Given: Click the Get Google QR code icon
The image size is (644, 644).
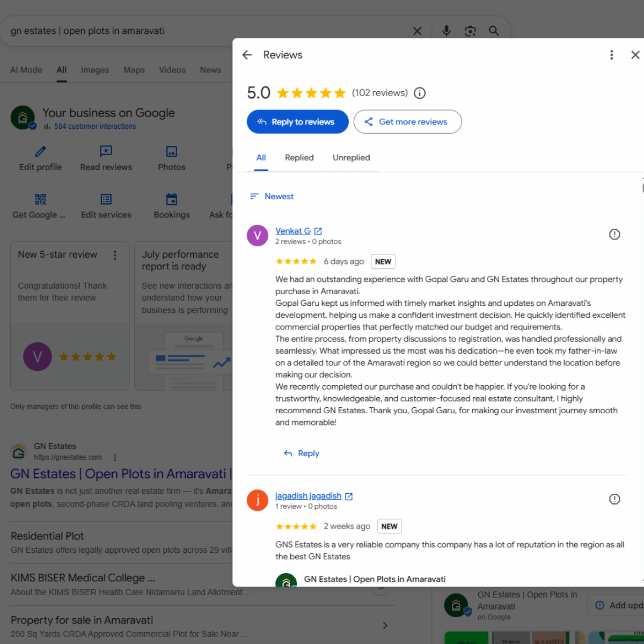Looking at the screenshot, I should point(40,199).
